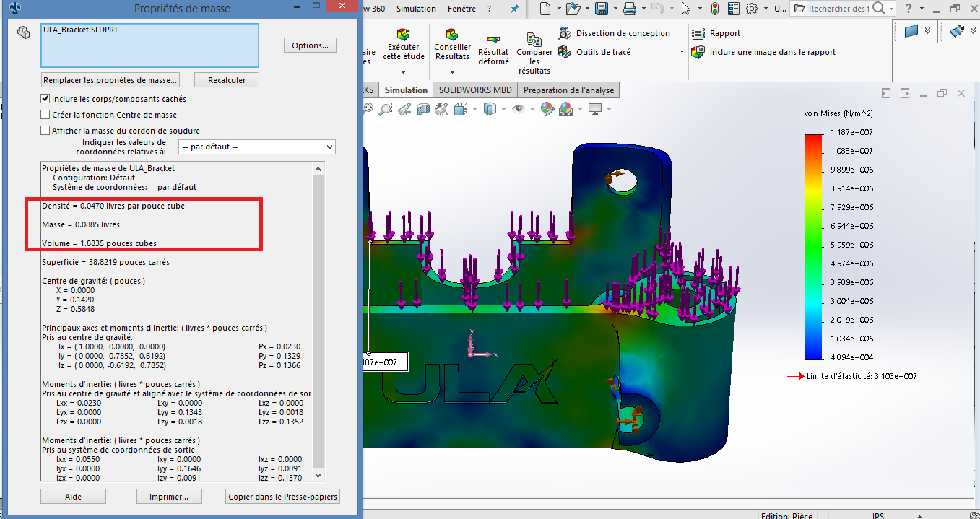Expand the dropdown under Exécuter cette étude
The width and height of the screenshot is (980, 519).
(403, 72)
